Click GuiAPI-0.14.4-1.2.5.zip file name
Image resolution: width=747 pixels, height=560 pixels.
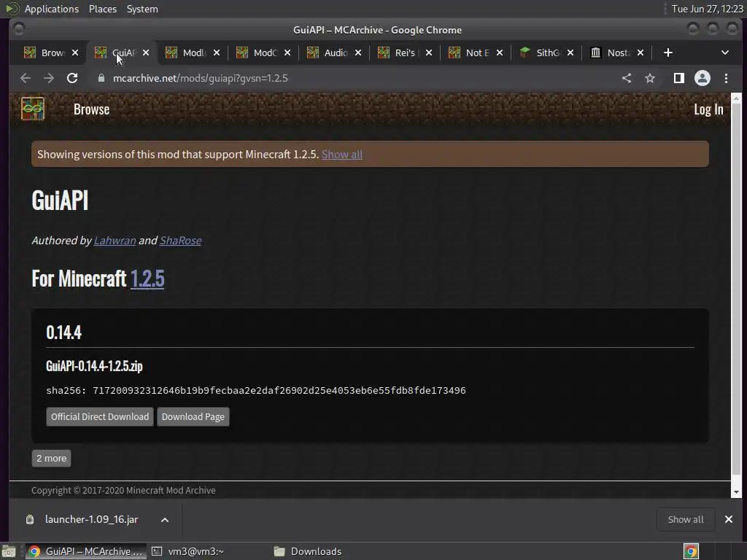coord(94,366)
